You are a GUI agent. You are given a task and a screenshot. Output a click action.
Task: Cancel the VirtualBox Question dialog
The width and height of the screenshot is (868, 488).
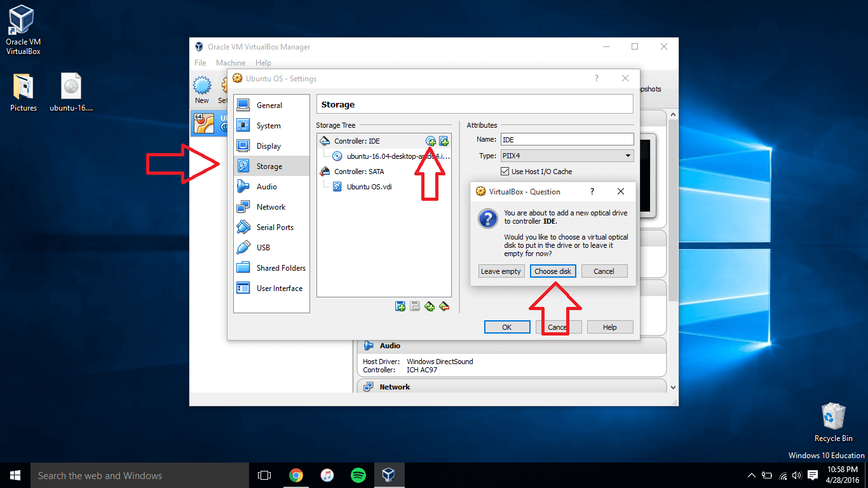point(604,271)
